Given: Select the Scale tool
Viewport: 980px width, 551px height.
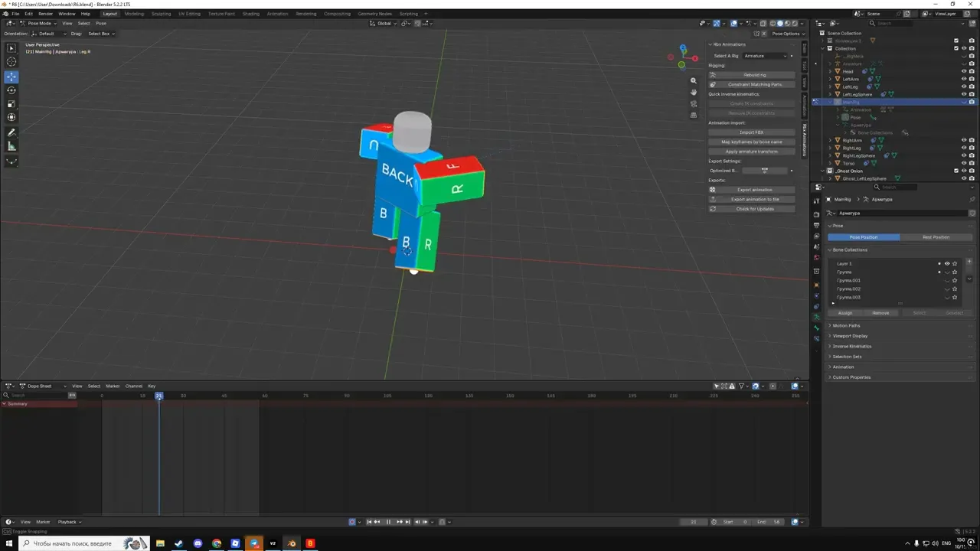Looking at the screenshot, I should point(11,104).
